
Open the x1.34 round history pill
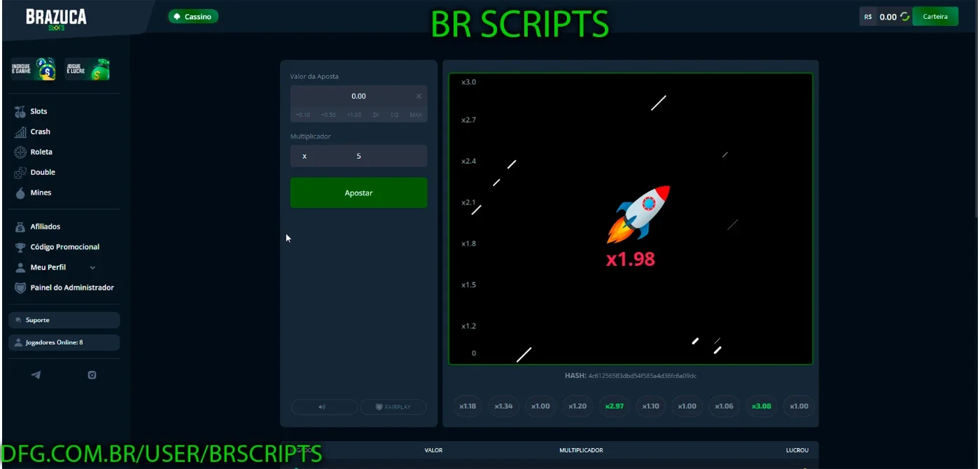(504, 406)
